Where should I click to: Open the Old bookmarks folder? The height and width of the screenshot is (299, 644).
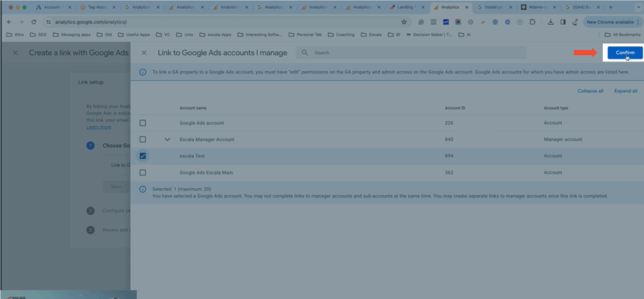104,34
